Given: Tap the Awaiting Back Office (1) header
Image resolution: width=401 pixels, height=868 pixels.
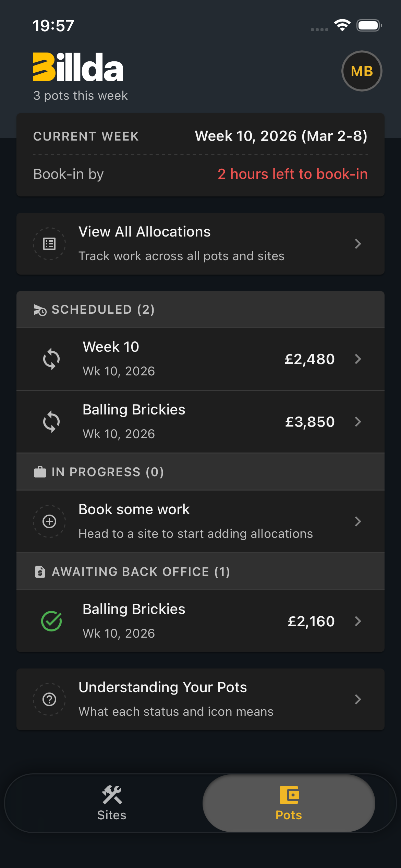Looking at the screenshot, I should click(x=141, y=571).
